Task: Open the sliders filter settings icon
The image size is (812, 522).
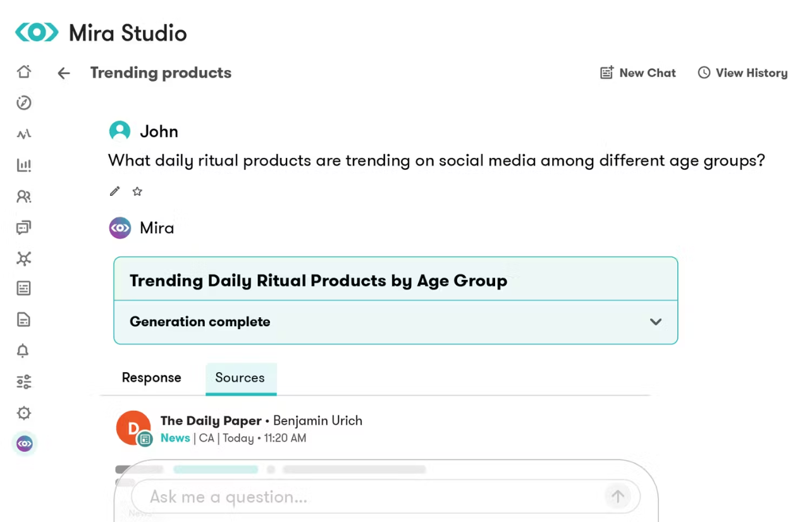Action: [24, 382]
